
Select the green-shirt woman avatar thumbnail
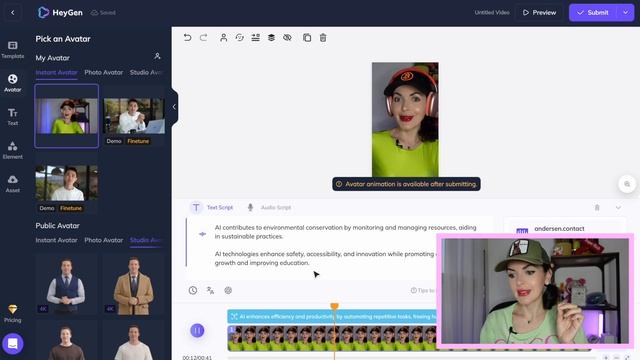click(x=67, y=116)
